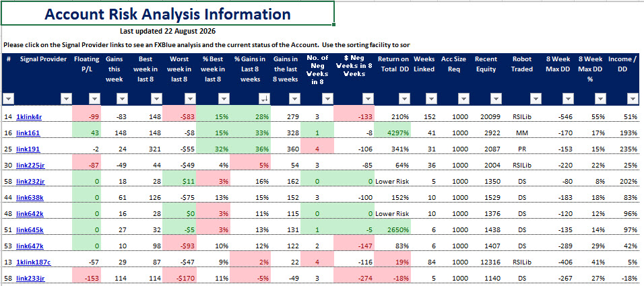Screen dimensions: 644x286
Task: Open Return on Total DD filter dropdown
Action: [x=405, y=98]
